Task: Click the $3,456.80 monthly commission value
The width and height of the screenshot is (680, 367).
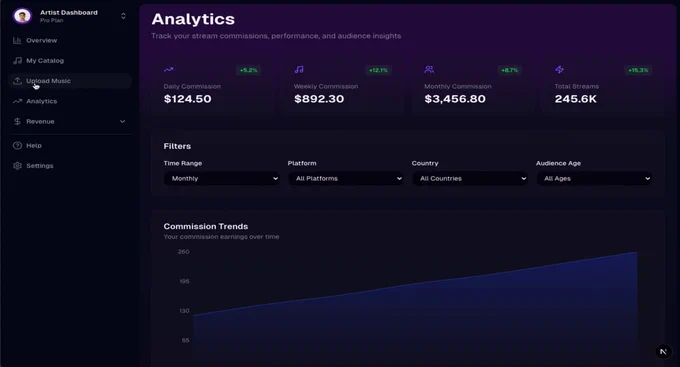Action: coord(455,99)
